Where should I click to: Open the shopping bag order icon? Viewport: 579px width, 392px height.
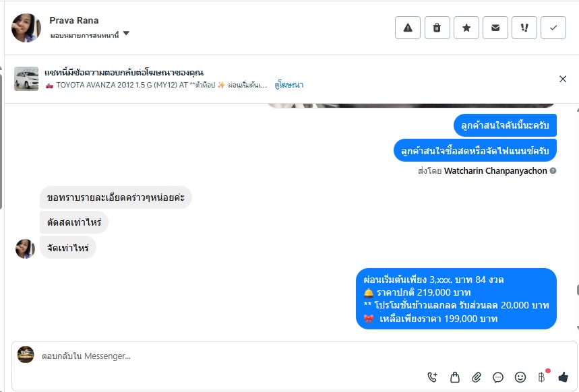pos(455,377)
